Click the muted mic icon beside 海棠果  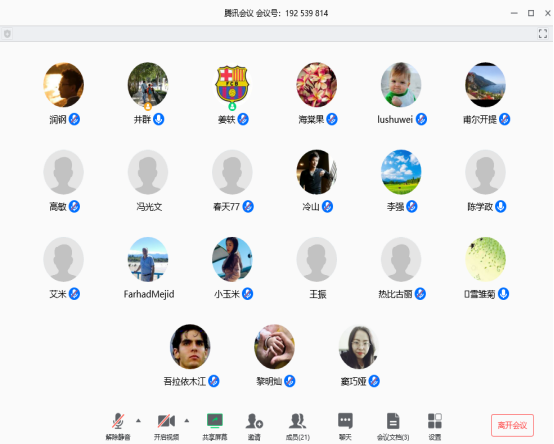pyautogui.click(x=332, y=119)
